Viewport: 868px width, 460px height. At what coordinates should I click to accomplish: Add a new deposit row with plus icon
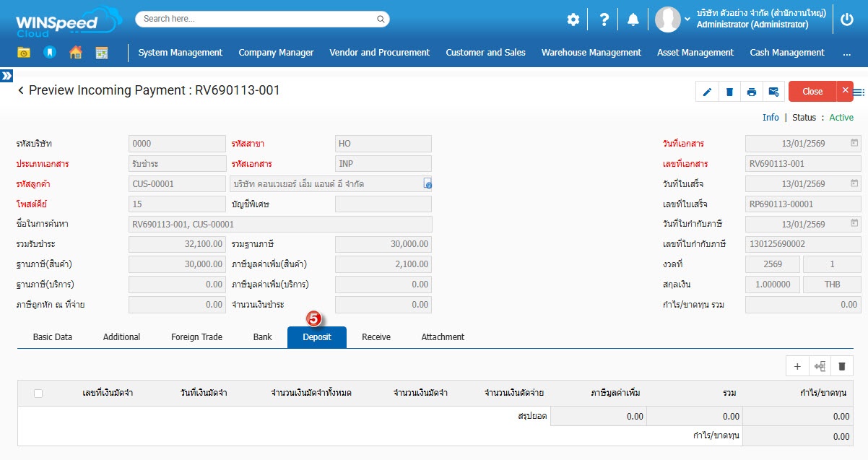[x=797, y=366]
